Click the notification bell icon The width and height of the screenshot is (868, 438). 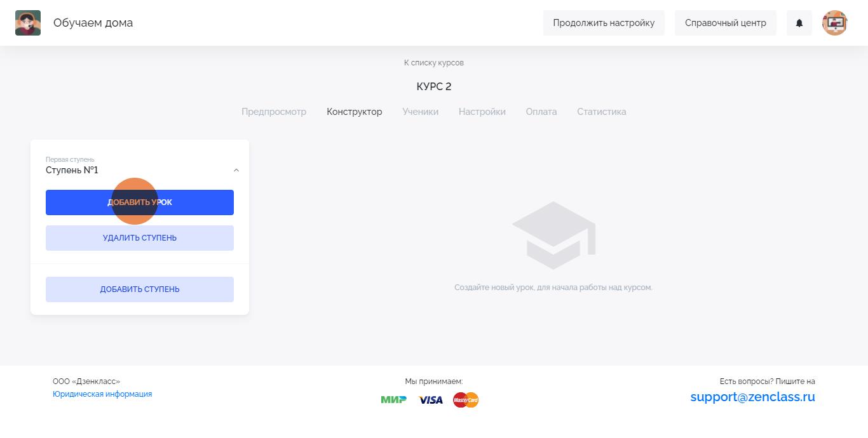pos(799,23)
